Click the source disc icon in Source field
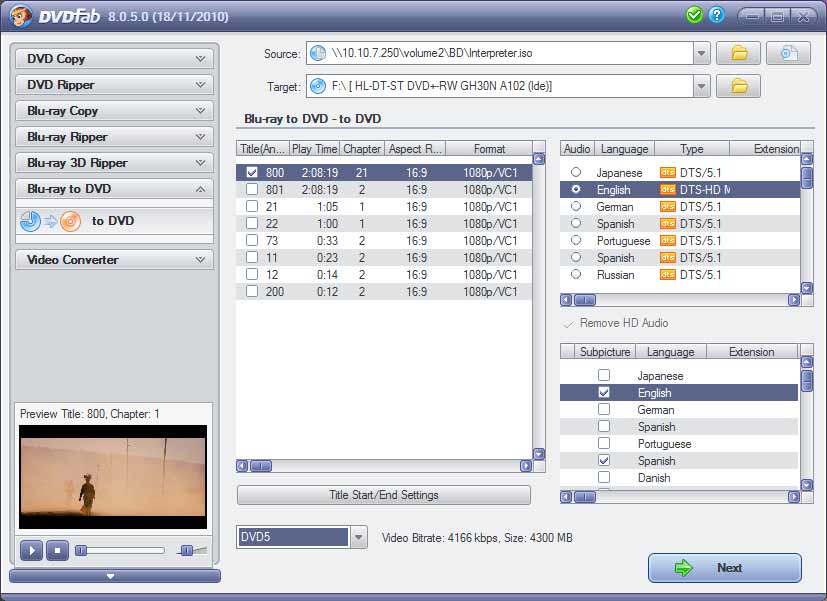The height and width of the screenshot is (601, 827). (x=318, y=53)
